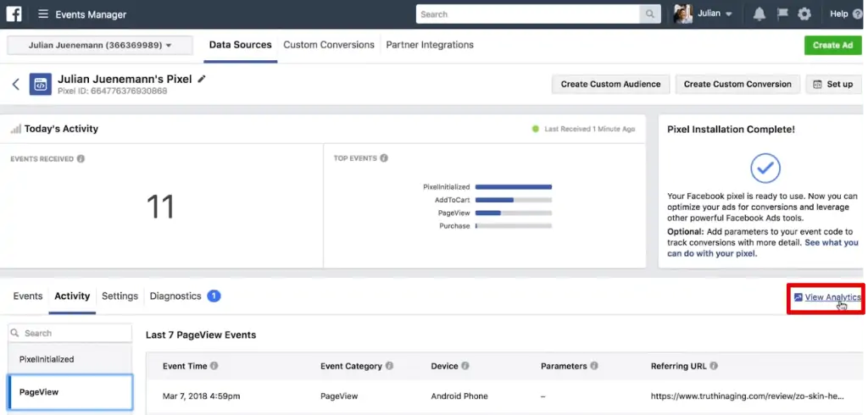Click Create Custom Audience button

[610, 84]
